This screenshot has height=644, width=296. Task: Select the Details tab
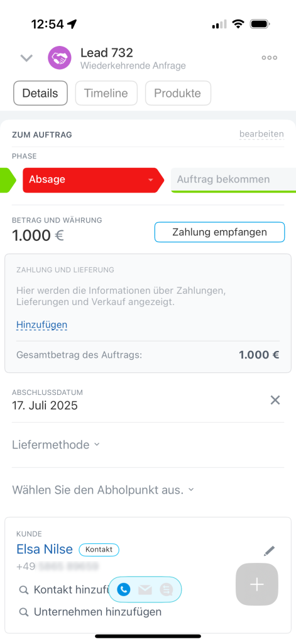pos(40,93)
